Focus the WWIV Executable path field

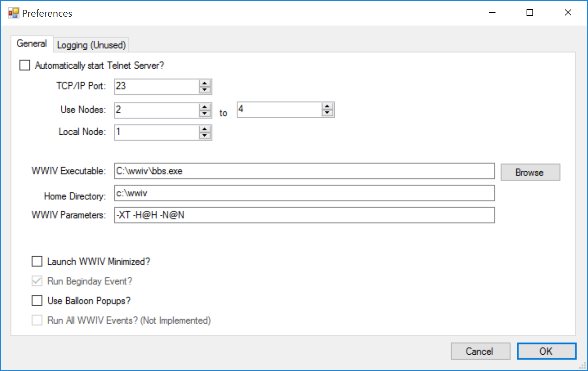pos(305,171)
